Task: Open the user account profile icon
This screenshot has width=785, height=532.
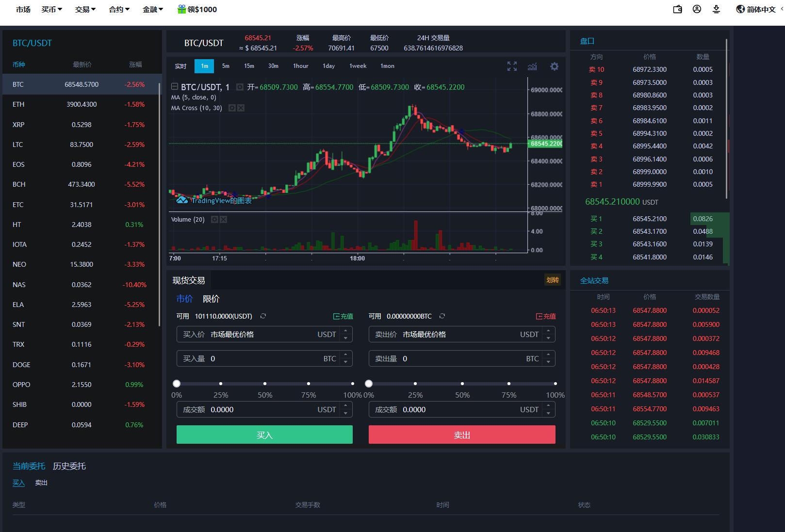Action: (x=697, y=9)
